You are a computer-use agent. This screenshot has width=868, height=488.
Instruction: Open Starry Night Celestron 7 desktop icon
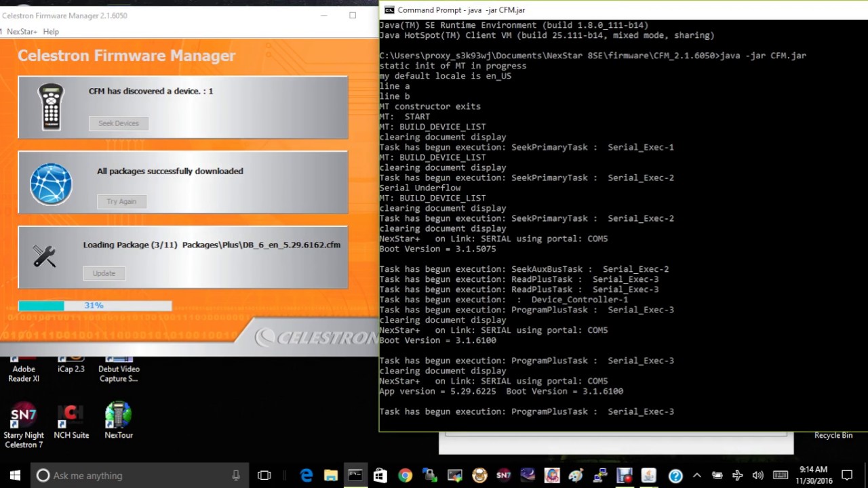coord(24,426)
